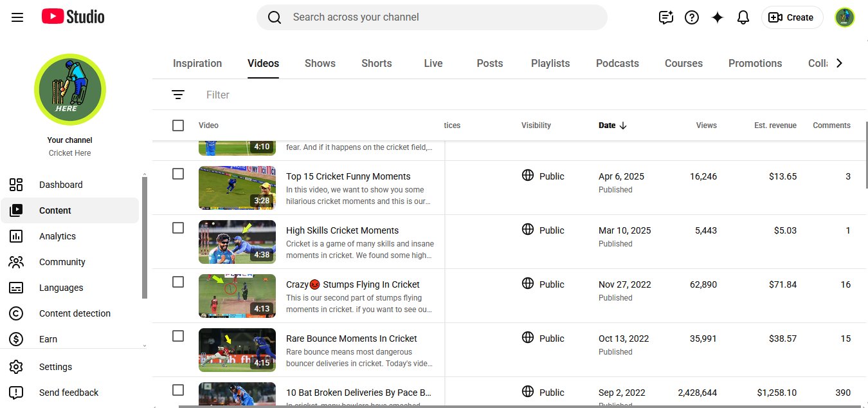Switch to the Playlists tab
This screenshot has height=408, width=868.
[550, 63]
